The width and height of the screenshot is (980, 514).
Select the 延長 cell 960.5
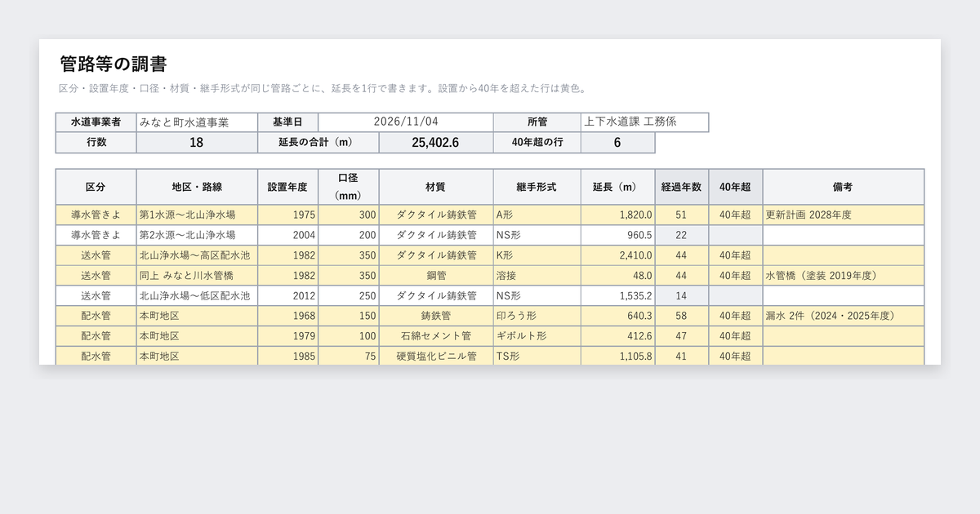(618, 235)
